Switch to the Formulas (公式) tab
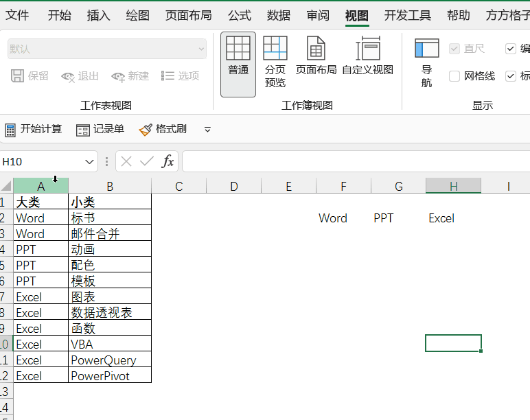The width and height of the screenshot is (530, 420). point(240,15)
